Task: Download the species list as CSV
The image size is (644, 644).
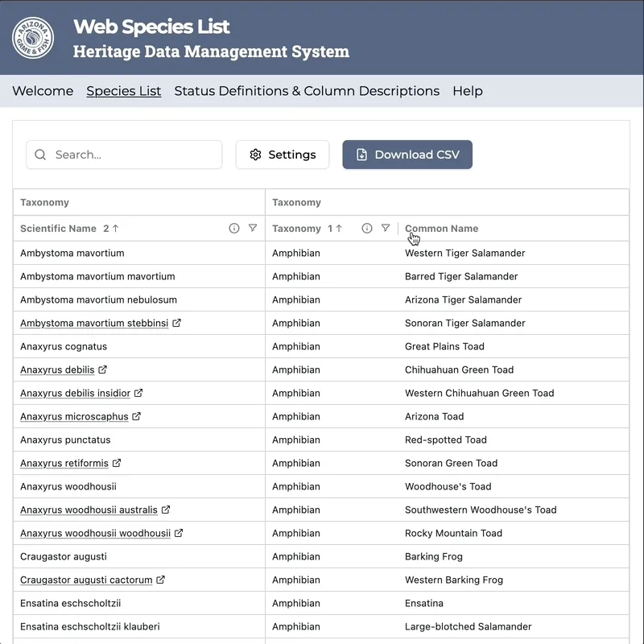Action: point(407,155)
